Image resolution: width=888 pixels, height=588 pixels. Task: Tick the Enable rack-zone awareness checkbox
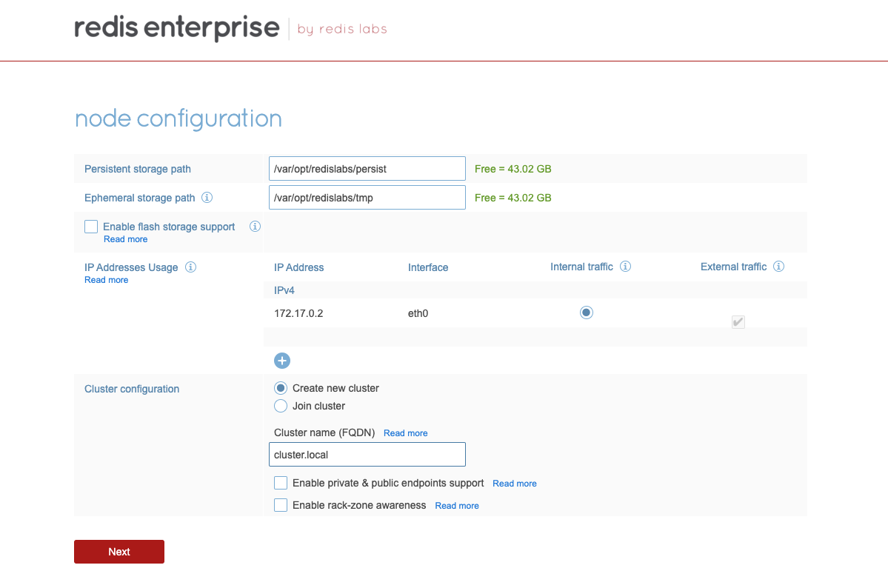281,505
